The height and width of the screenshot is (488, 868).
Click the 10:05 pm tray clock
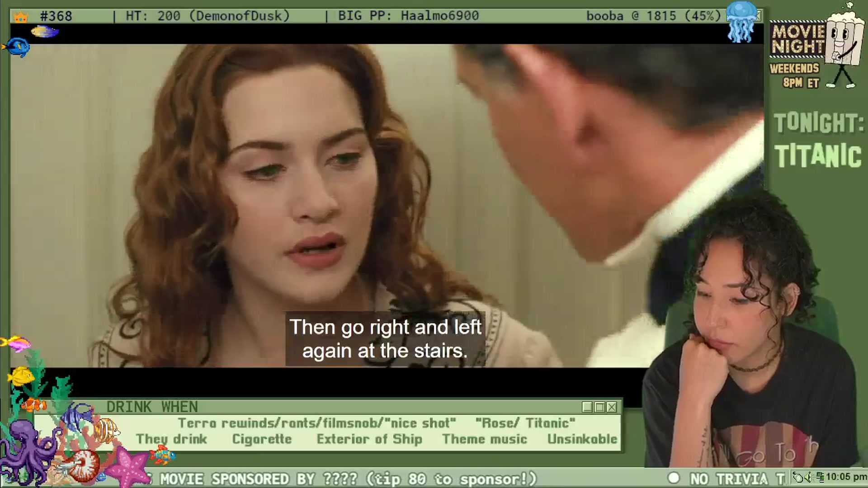(x=846, y=477)
